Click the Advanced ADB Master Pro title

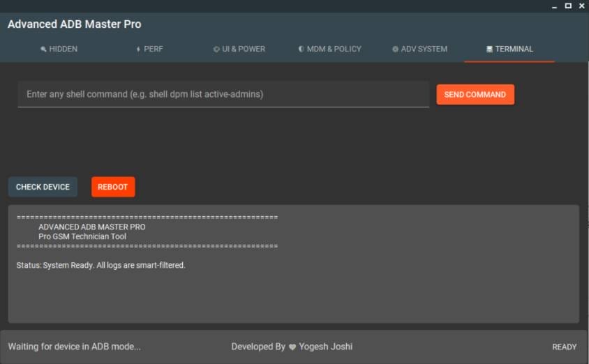[x=75, y=24]
